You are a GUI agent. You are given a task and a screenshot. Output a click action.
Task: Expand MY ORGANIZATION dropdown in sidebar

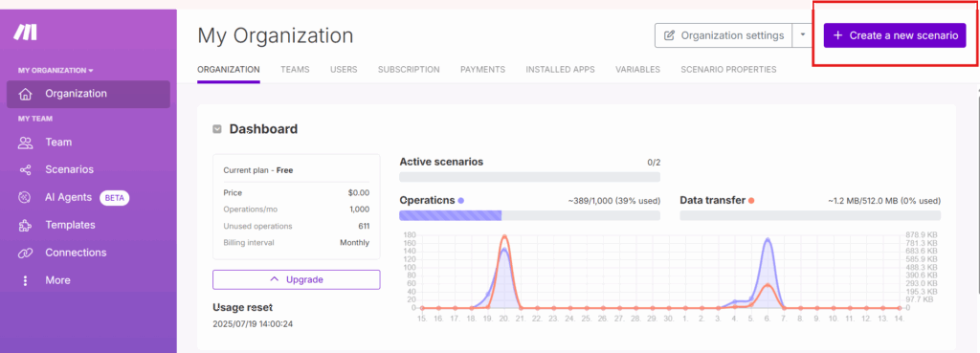coord(56,70)
